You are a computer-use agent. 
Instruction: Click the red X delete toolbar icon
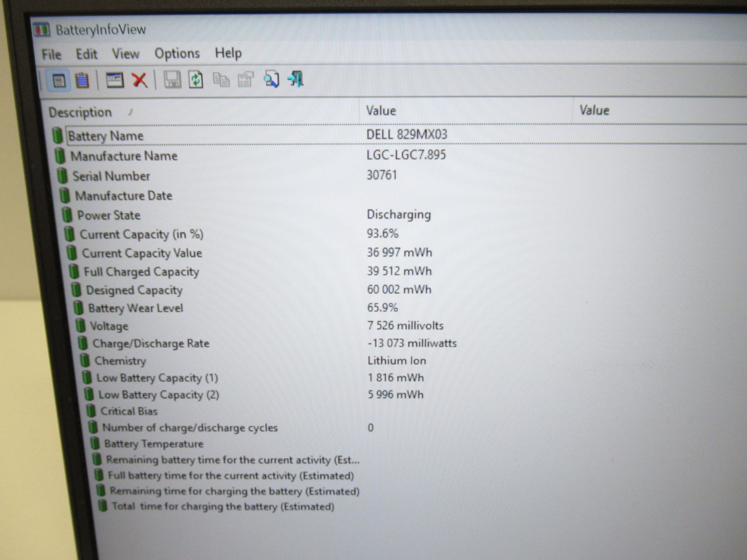click(139, 80)
